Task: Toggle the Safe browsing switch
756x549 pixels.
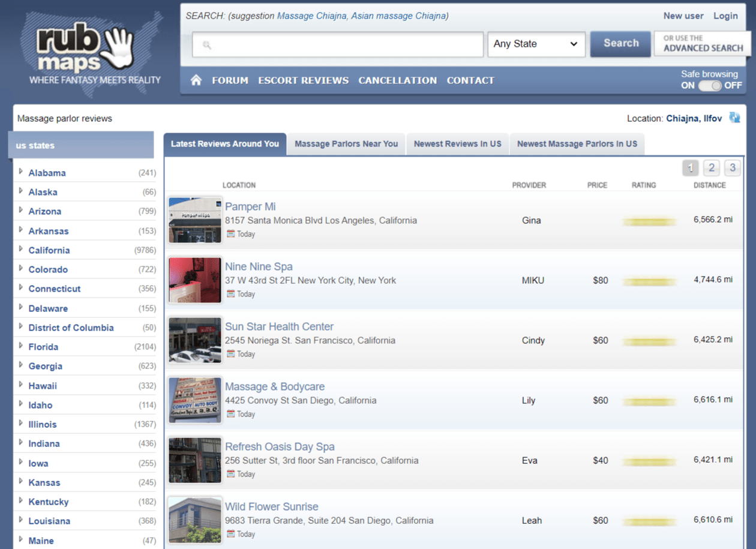Action: pyautogui.click(x=709, y=85)
